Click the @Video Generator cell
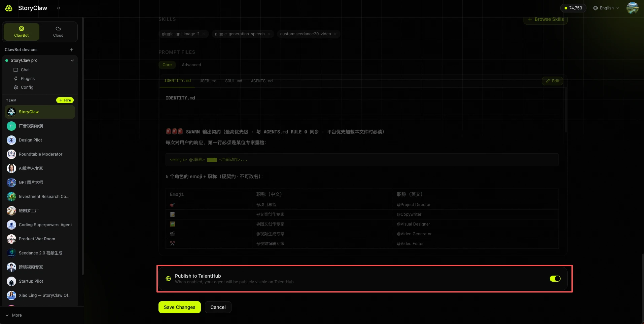 coord(475,234)
